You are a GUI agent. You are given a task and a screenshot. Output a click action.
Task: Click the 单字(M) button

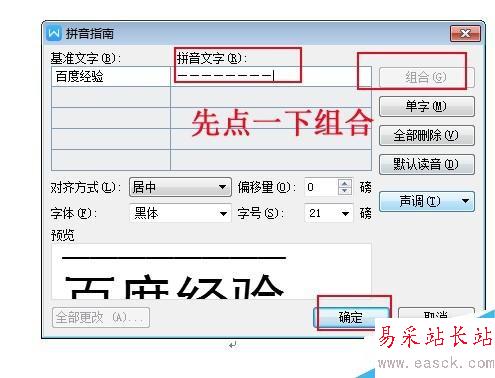click(426, 106)
